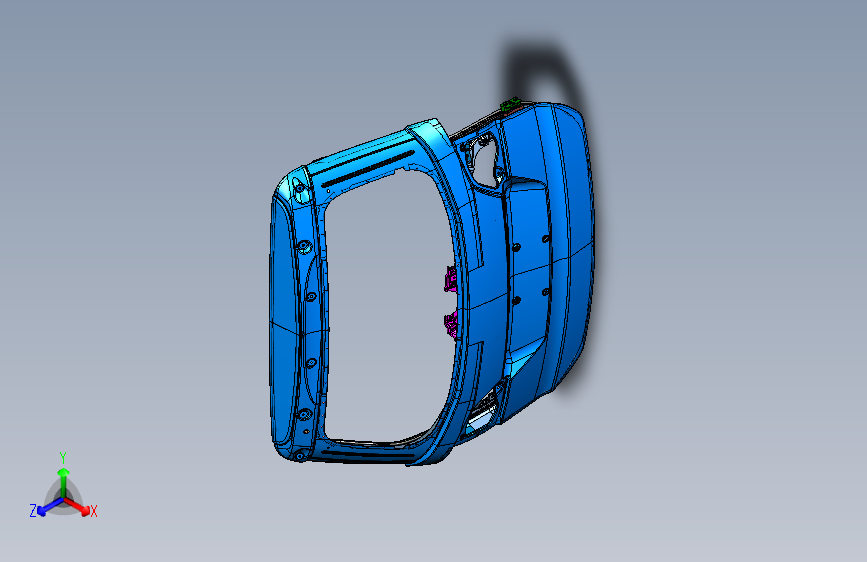Click the green Y axis of the triad
The image size is (867, 562).
point(63,483)
